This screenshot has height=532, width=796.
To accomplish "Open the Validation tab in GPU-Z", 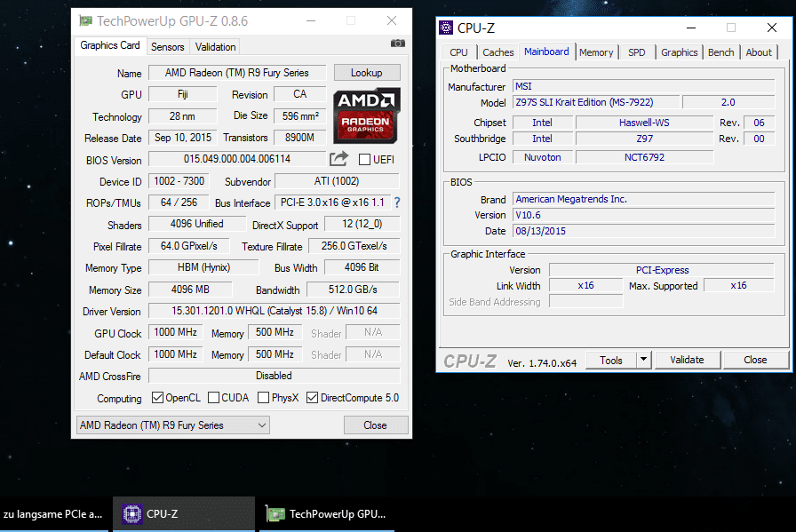I will point(215,47).
